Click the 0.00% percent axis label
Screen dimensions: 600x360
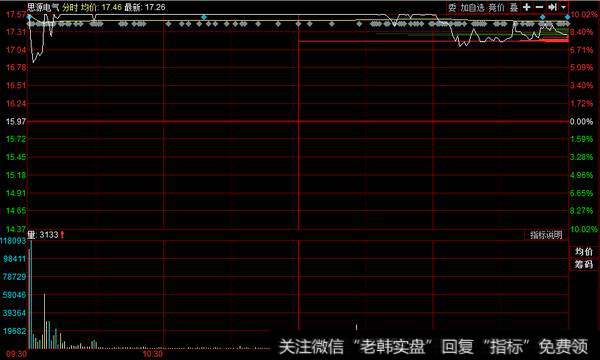tap(581, 122)
